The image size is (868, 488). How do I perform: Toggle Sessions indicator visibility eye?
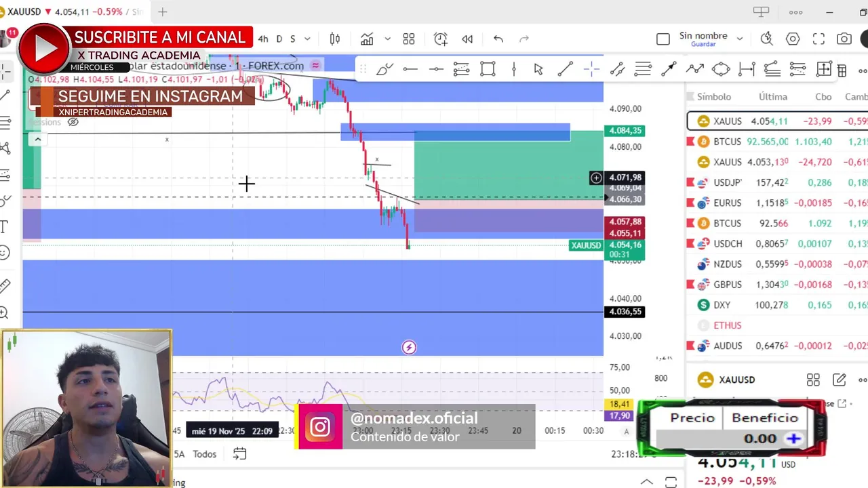(73, 123)
